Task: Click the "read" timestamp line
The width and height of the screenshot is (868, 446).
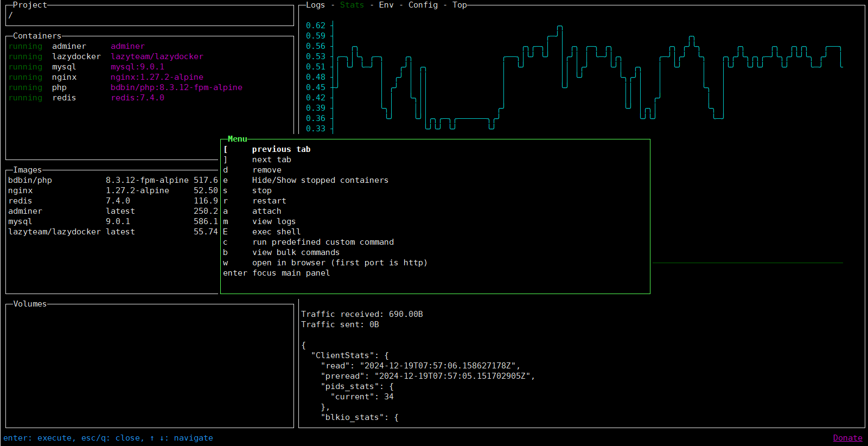Action: click(420, 366)
